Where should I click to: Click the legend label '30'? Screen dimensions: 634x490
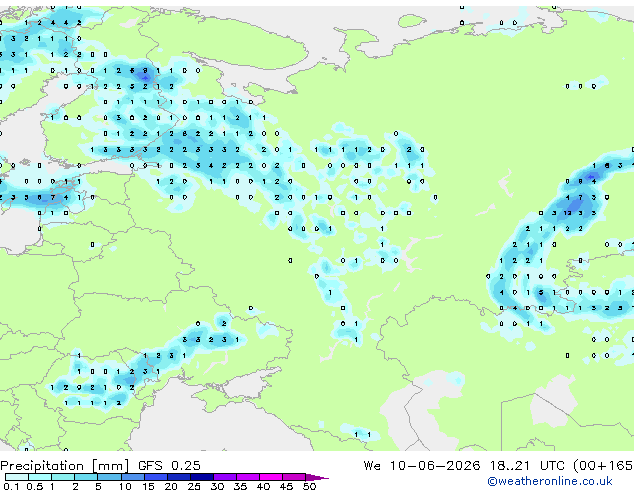pyautogui.click(x=217, y=486)
